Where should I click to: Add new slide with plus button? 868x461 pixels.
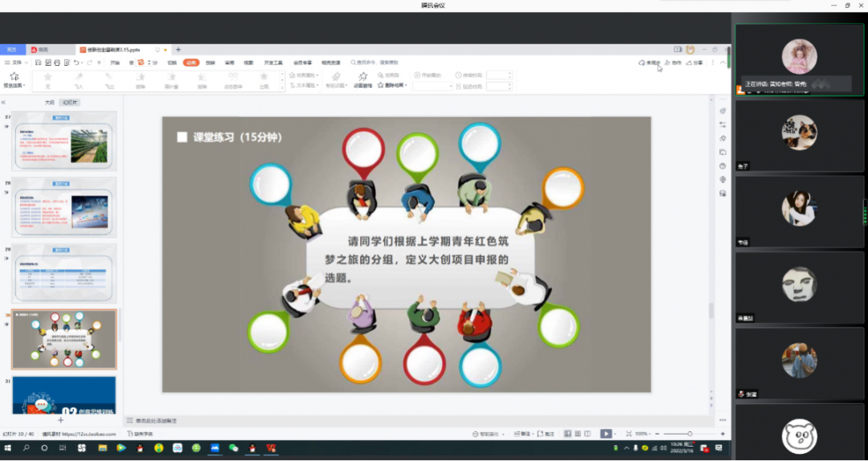60,420
